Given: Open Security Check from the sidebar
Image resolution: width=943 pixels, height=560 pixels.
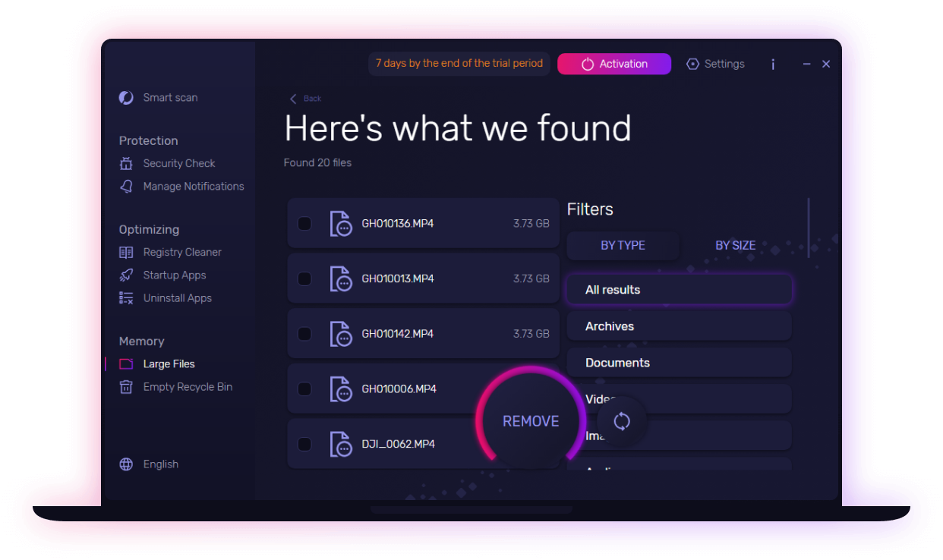Looking at the screenshot, I should pyautogui.click(x=178, y=163).
